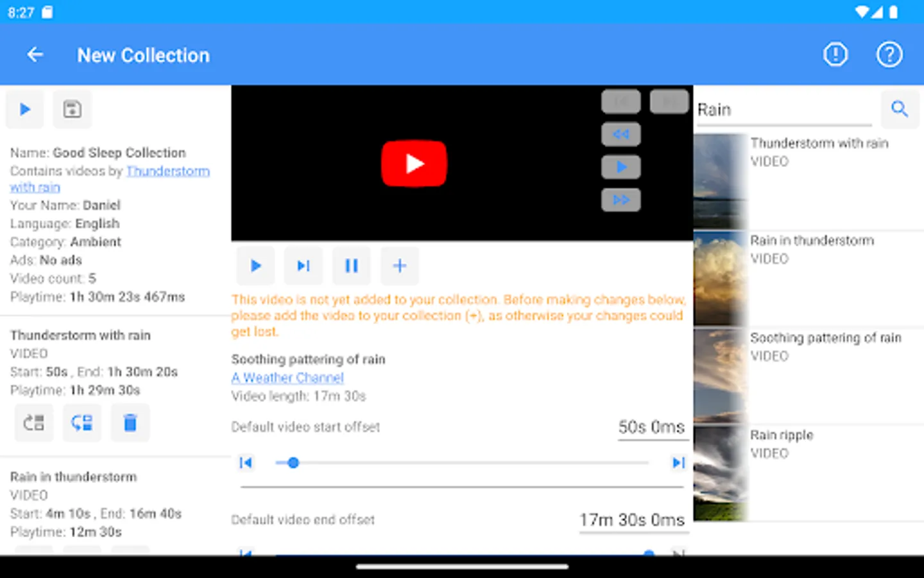
Task: Jump the start offset slider to the beginning icon
Action: [246, 462]
